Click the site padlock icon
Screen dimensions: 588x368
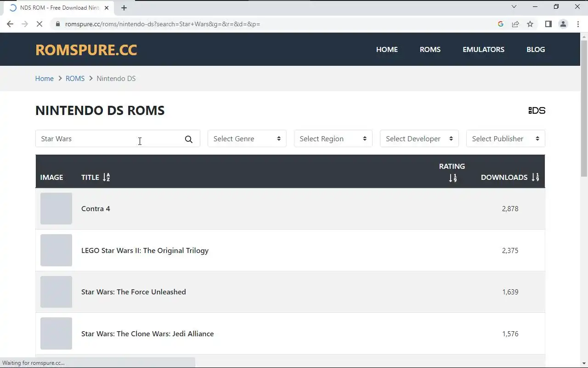click(57, 24)
